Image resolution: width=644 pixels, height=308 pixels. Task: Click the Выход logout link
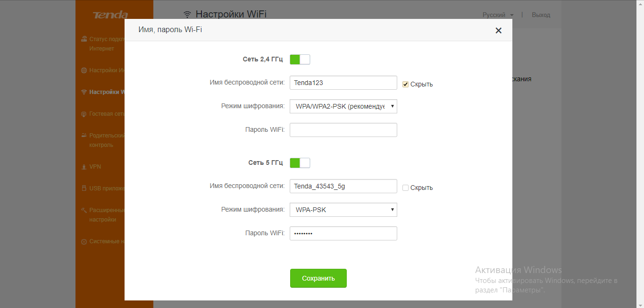541,15
